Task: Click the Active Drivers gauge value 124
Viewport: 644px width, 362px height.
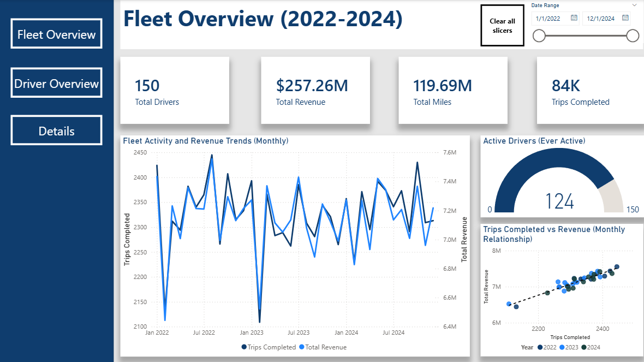Action: 559,201
